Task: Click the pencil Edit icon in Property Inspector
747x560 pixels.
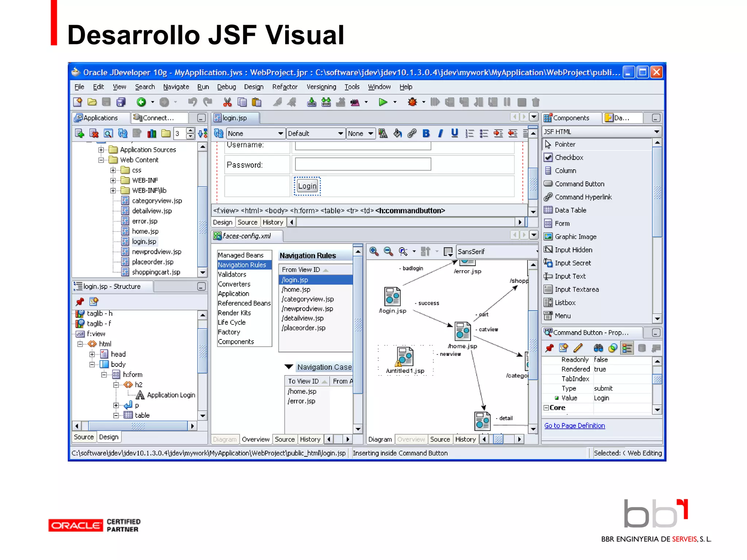Action: tap(578, 348)
